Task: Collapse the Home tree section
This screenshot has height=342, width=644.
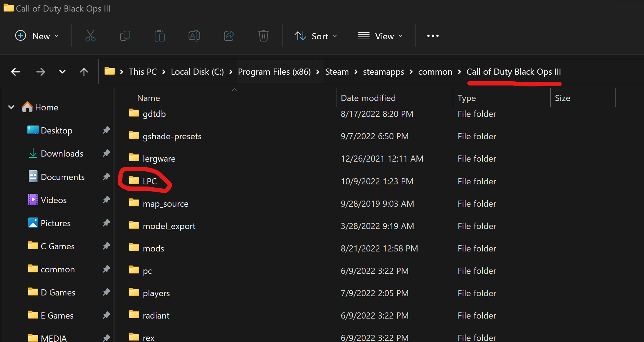Action: click(x=11, y=107)
